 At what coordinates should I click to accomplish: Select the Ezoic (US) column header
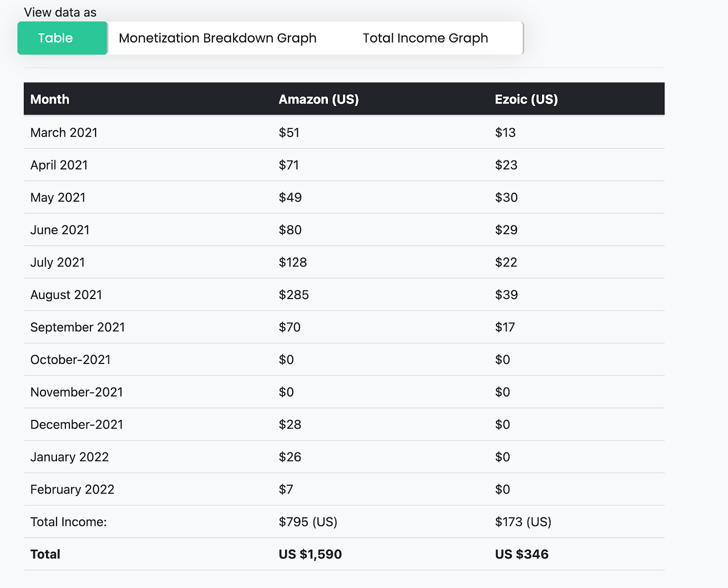(x=526, y=99)
